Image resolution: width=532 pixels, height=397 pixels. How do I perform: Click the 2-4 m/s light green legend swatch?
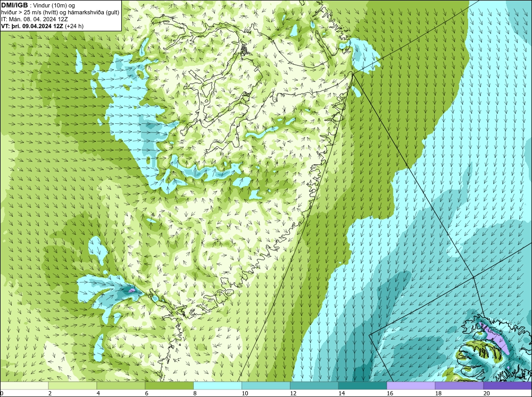click(x=72, y=385)
